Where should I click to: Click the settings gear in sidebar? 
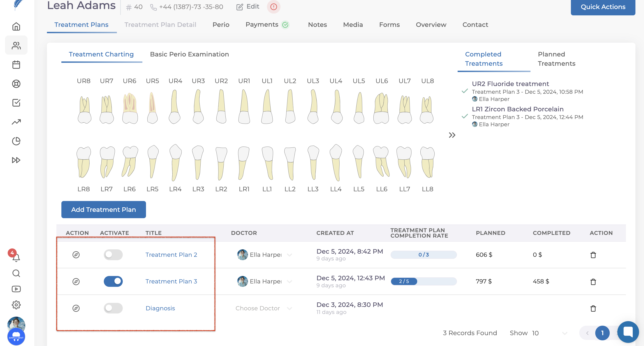click(x=16, y=305)
